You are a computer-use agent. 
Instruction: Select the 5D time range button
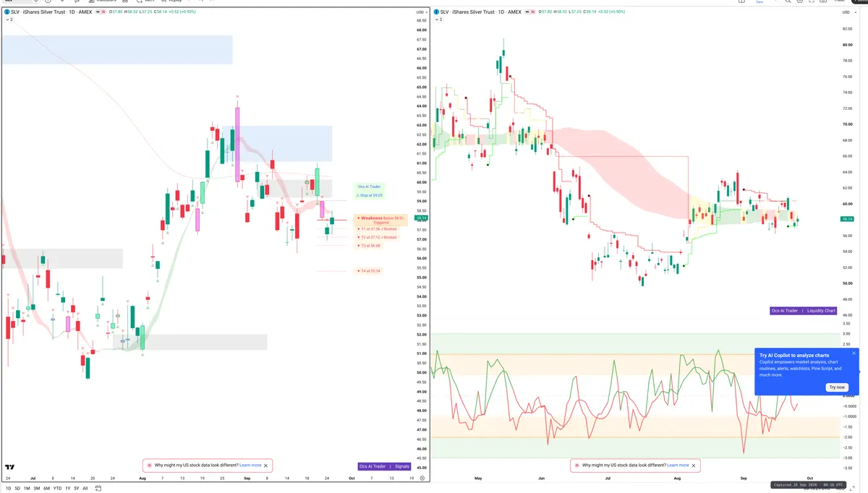[17, 489]
